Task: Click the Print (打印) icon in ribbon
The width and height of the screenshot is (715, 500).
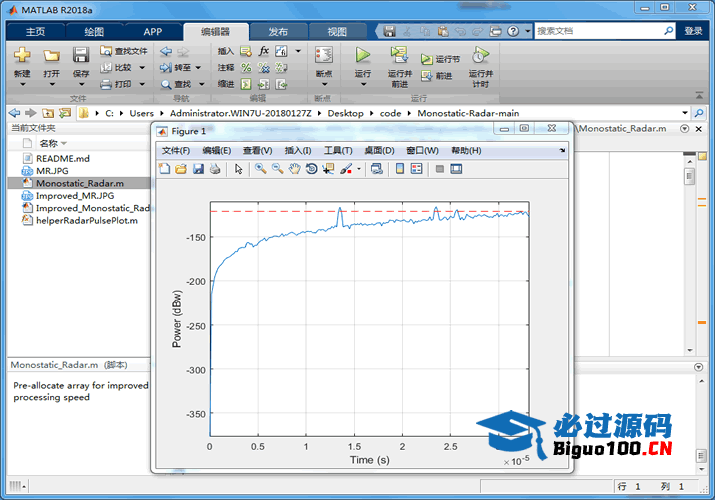Action: click(x=106, y=84)
